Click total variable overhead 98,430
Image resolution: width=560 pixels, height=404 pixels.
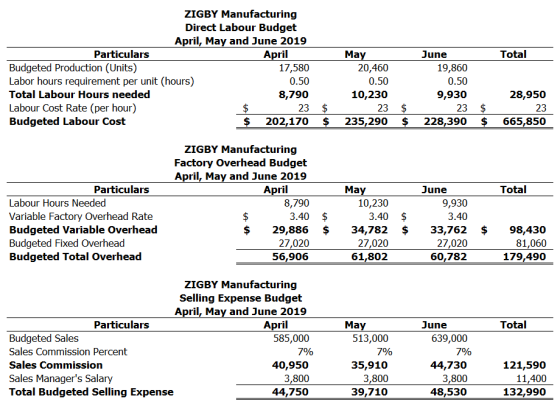click(528, 230)
